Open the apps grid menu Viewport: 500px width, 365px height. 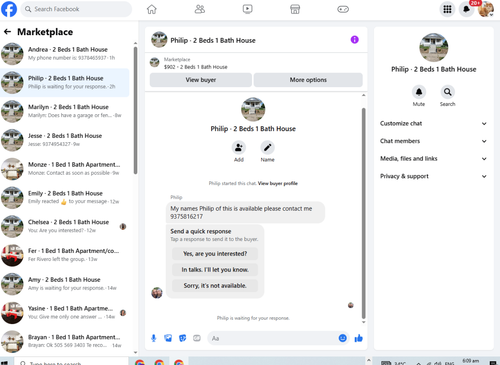click(x=447, y=9)
